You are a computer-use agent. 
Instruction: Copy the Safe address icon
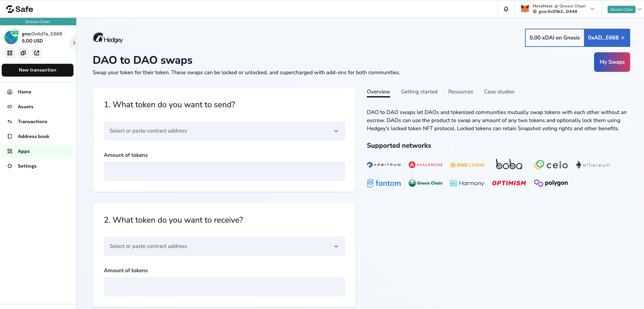pos(23,53)
